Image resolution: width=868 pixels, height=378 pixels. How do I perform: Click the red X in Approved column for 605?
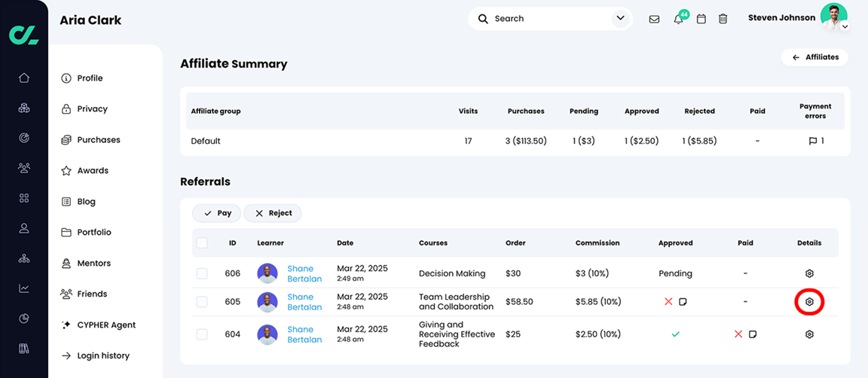pyautogui.click(x=668, y=302)
